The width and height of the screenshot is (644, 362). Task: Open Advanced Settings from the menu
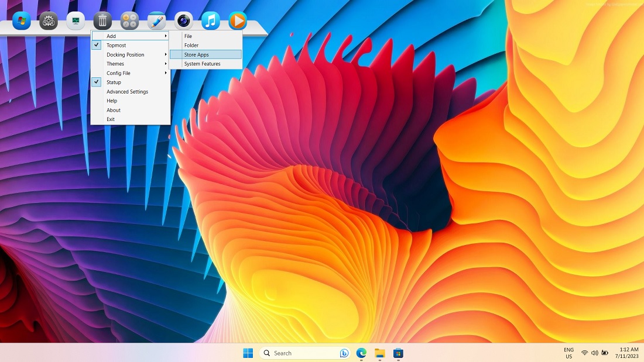coord(127,91)
